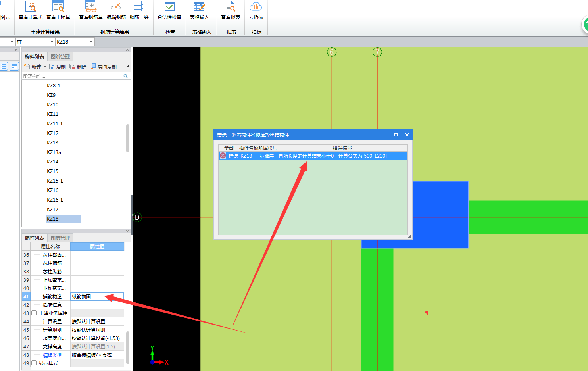Click 计算规则 value 按默认计算规则

[97, 330]
